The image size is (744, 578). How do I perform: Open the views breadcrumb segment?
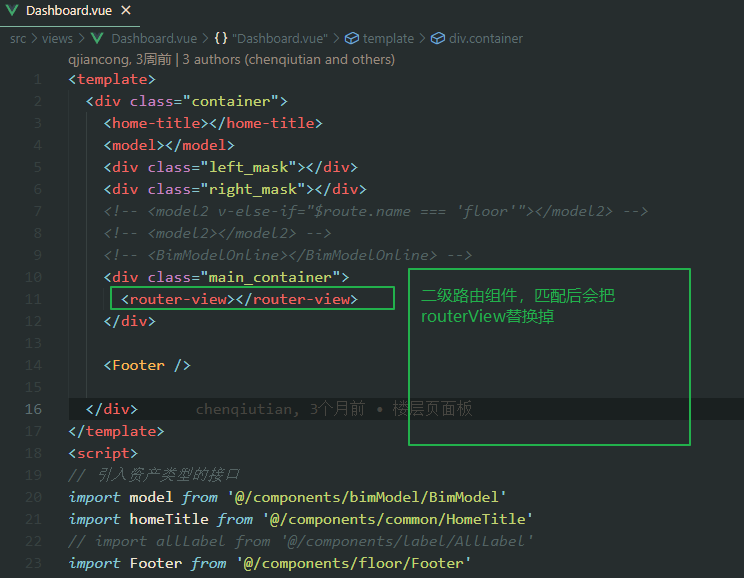pos(57,38)
